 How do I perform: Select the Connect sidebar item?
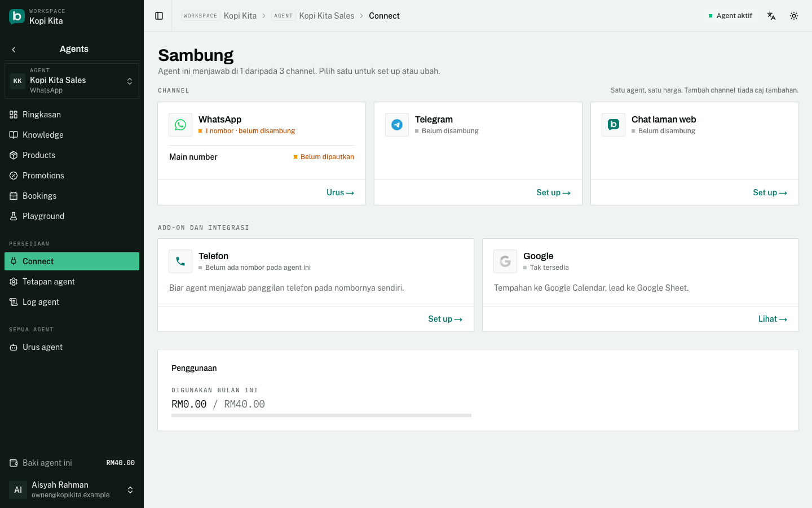click(72, 261)
